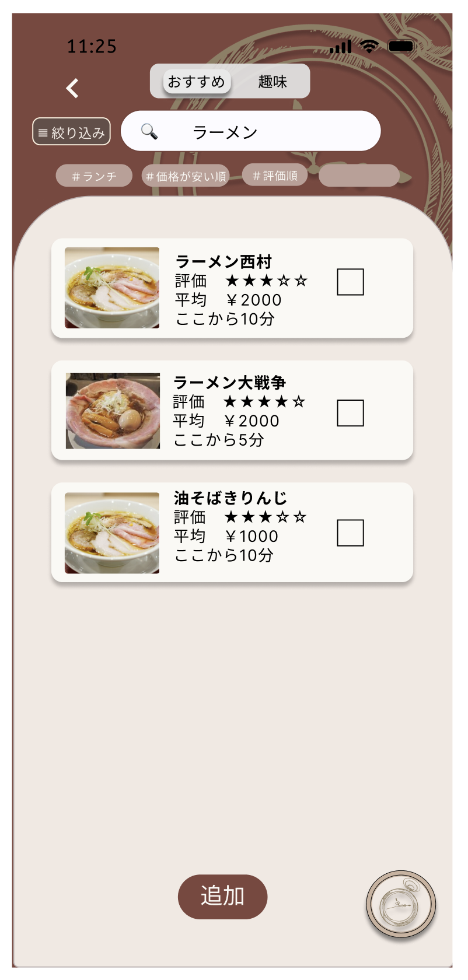Check the box for ラーメン西村
468x980 pixels.
coord(350,282)
